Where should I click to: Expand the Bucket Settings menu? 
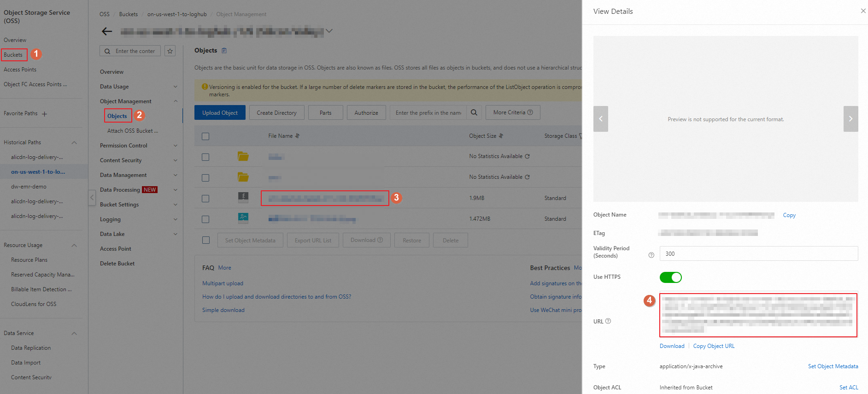click(175, 205)
